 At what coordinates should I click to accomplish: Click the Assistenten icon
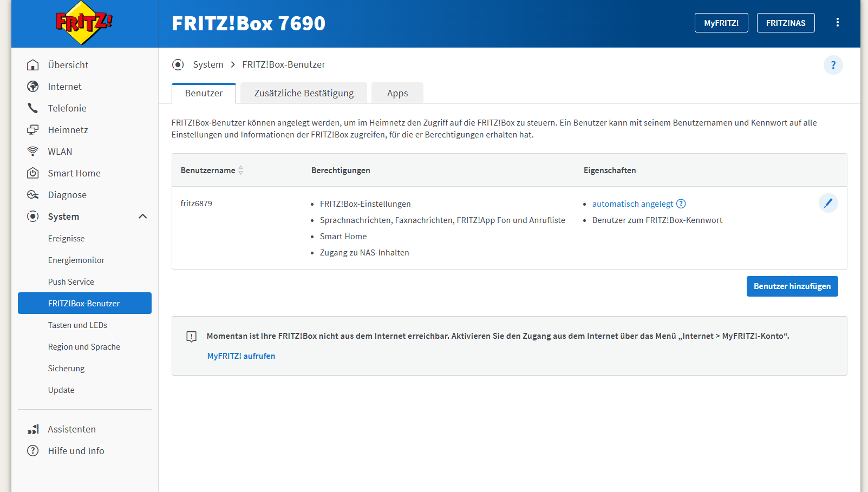tap(33, 429)
